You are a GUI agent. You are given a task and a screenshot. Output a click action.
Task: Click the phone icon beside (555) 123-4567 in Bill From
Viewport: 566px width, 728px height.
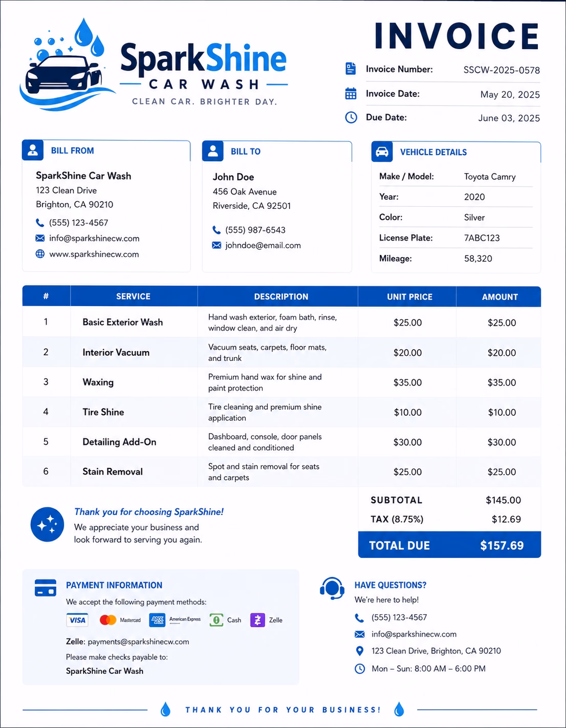pos(40,223)
